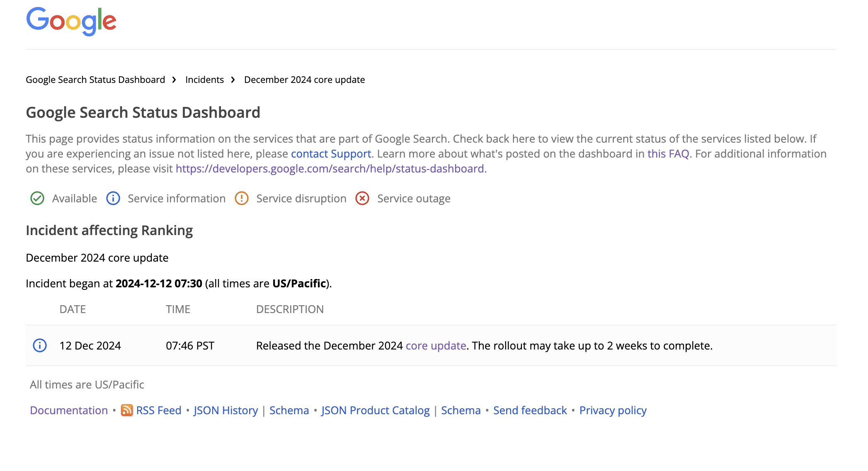Viewport: 868px width, 471px height.
Task: Go to Incidents breadcrumb
Action: (x=204, y=80)
